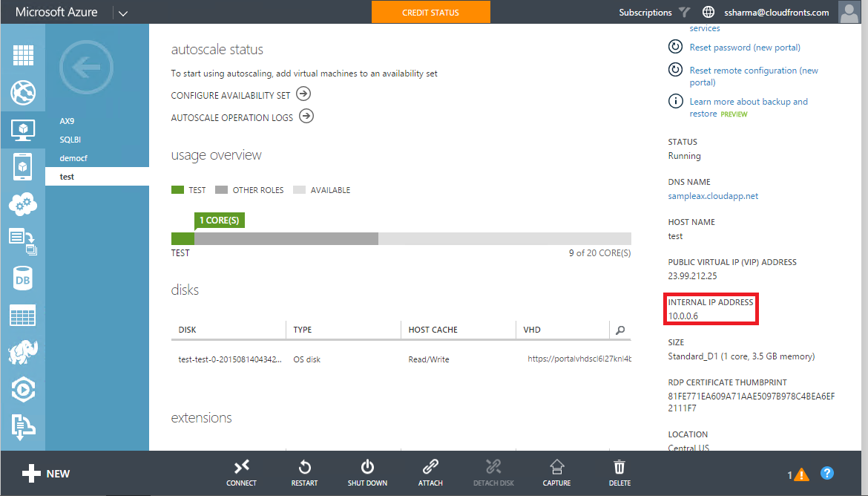Open the warning notification indicator

click(x=798, y=474)
